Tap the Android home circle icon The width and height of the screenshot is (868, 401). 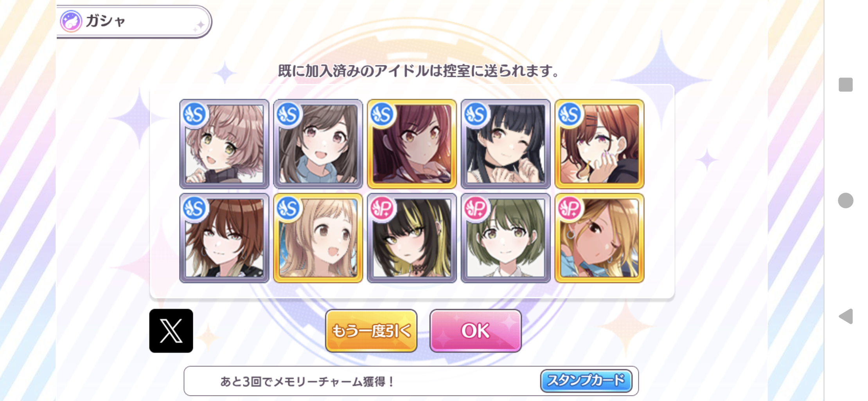click(x=846, y=200)
